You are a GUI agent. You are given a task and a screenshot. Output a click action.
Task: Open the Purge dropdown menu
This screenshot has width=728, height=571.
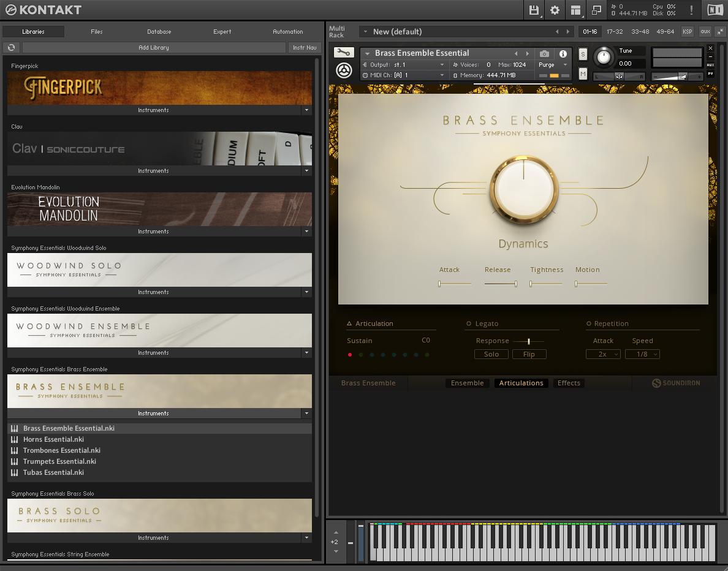coord(553,65)
